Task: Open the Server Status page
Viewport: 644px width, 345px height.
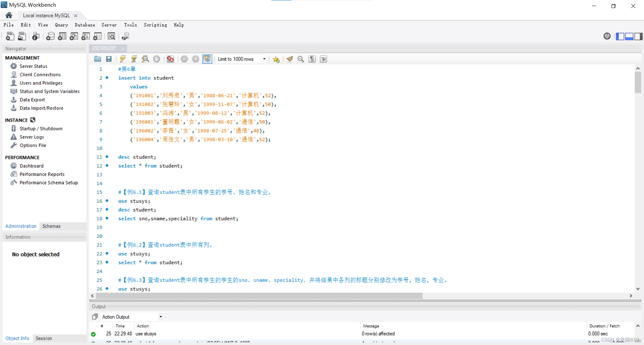Action: coord(33,66)
